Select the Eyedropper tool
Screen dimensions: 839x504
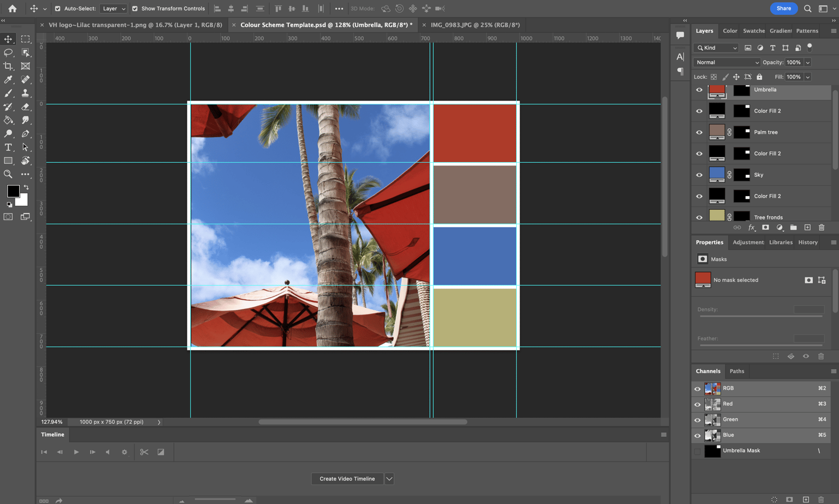click(x=8, y=80)
